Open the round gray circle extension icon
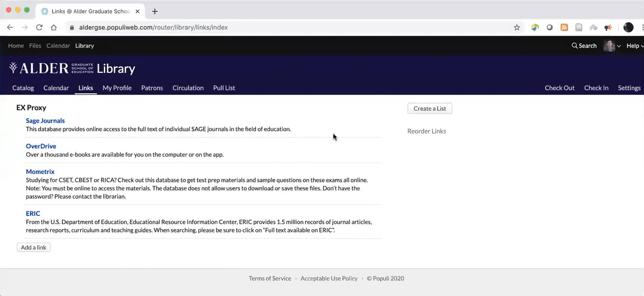Viewport: 644px width, 296px height. pyautogui.click(x=549, y=27)
